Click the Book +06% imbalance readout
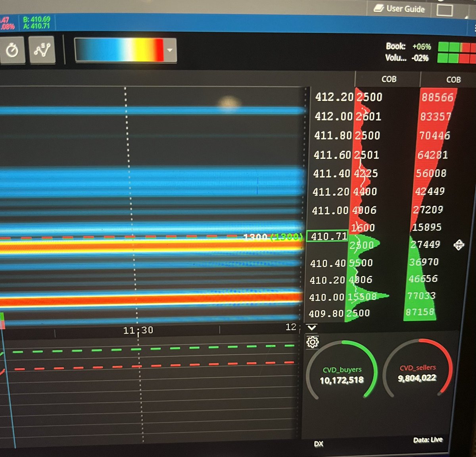This screenshot has width=476, height=457. coord(408,46)
